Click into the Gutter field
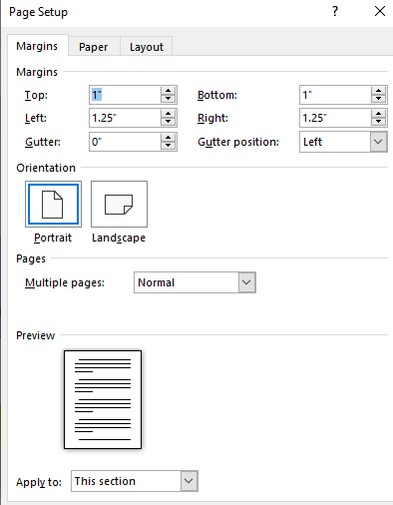Viewport: 393px width, 505px height. 125,142
